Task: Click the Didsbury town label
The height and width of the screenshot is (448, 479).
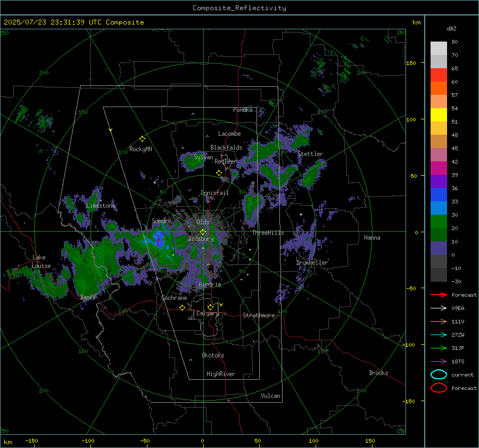Action: (x=201, y=239)
